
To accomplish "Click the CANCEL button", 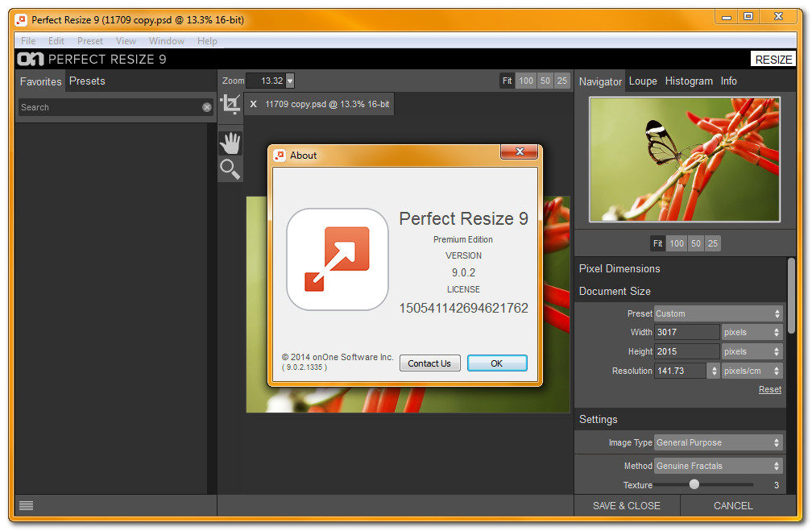I will (733, 505).
